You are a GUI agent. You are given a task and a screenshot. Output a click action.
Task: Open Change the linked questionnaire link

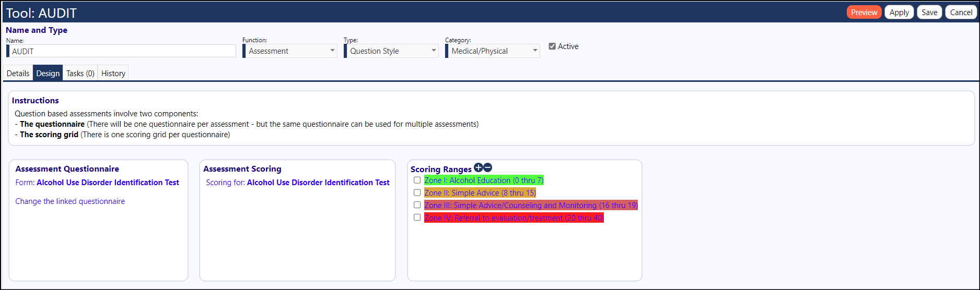(70, 201)
